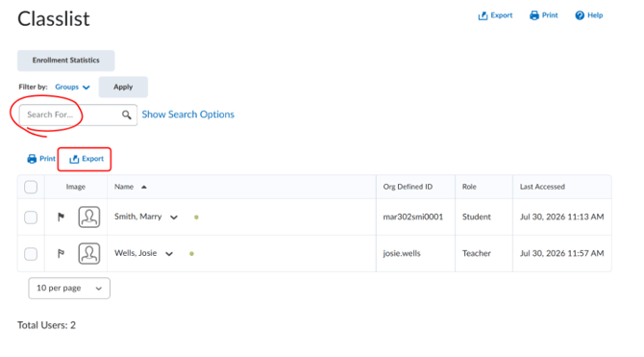Select checkbox for Wells, Josie

[31, 254]
